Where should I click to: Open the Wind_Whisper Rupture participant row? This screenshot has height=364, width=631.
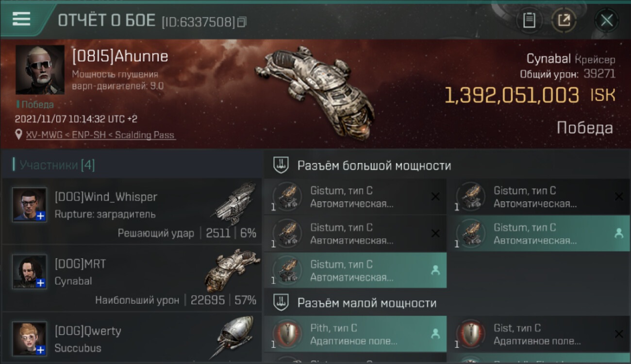(132, 211)
